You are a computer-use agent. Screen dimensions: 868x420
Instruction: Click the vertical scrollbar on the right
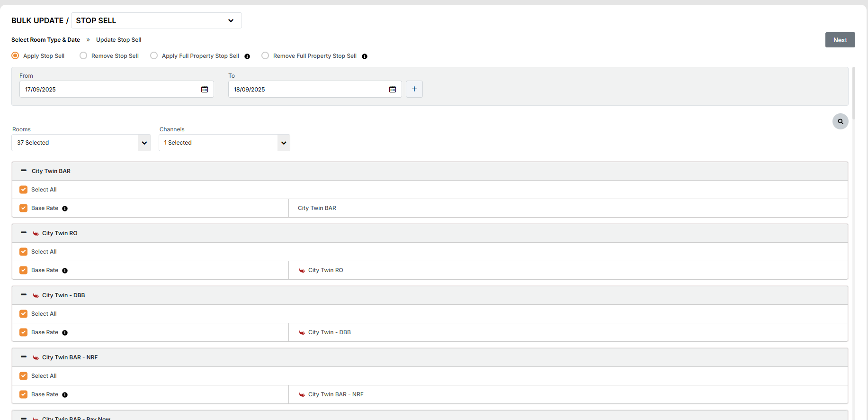pos(853,95)
